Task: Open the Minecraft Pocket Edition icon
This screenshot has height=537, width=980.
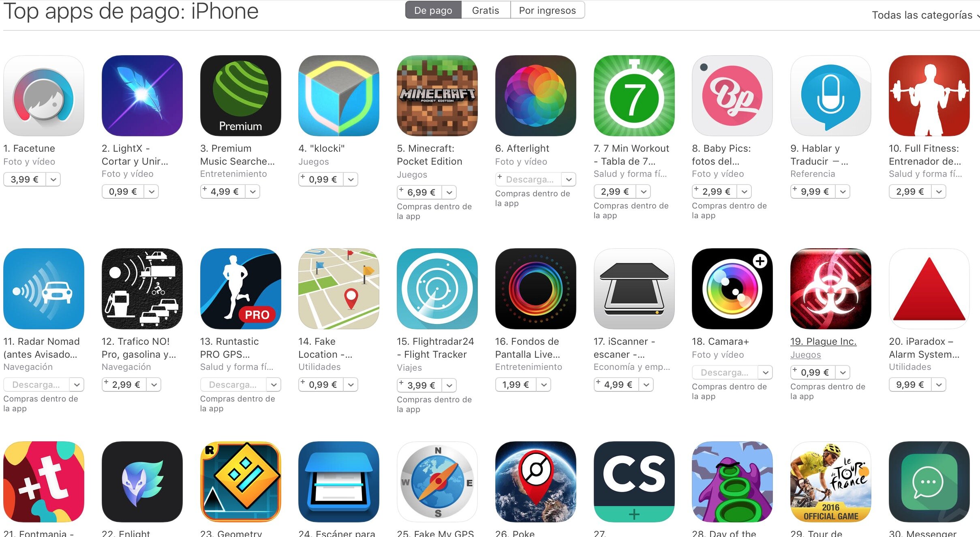Action: pyautogui.click(x=437, y=96)
